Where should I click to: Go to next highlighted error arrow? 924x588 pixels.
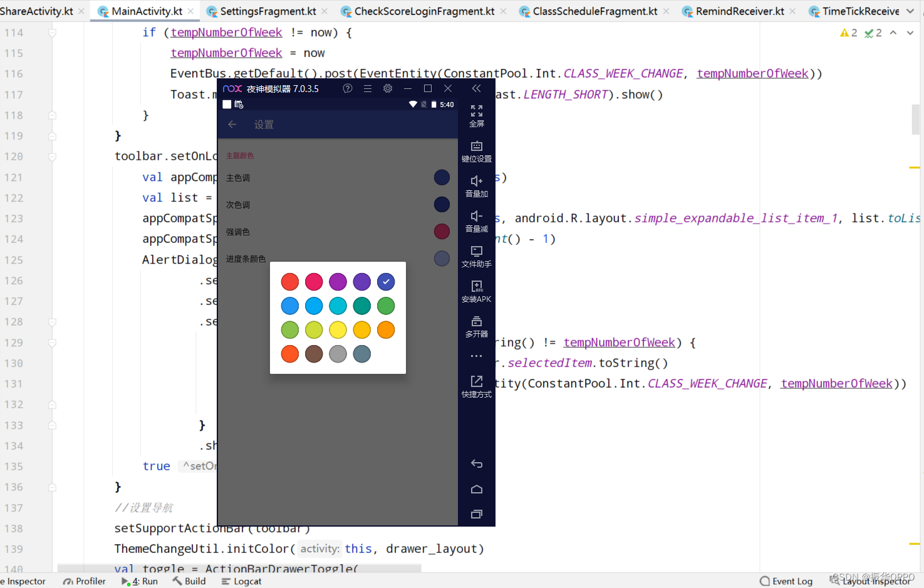(910, 33)
